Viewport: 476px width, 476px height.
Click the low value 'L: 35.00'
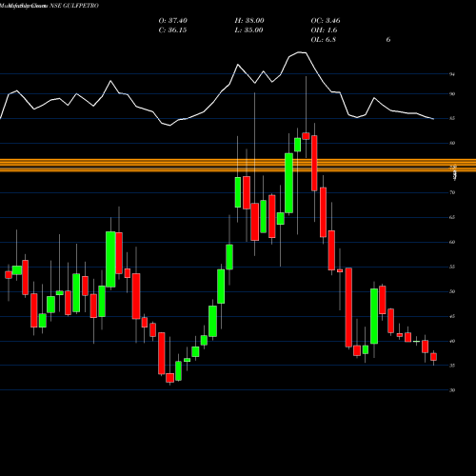(248, 30)
